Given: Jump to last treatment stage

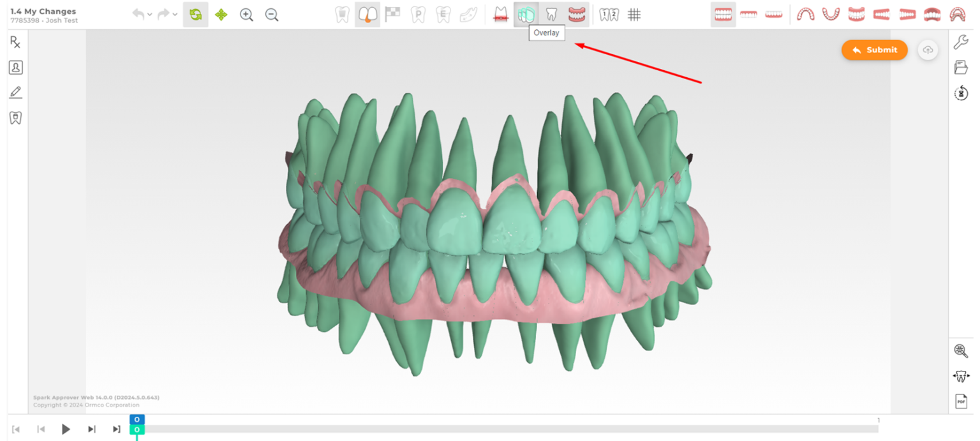Looking at the screenshot, I should point(116,430).
